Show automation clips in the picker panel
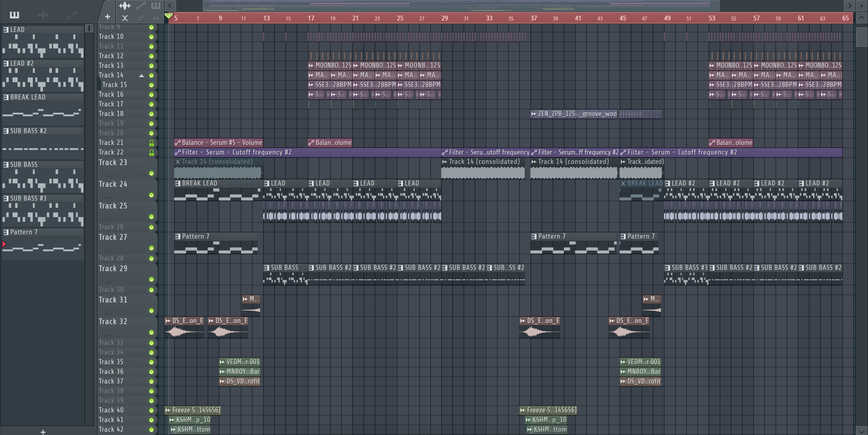The image size is (868, 435). (x=72, y=15)
